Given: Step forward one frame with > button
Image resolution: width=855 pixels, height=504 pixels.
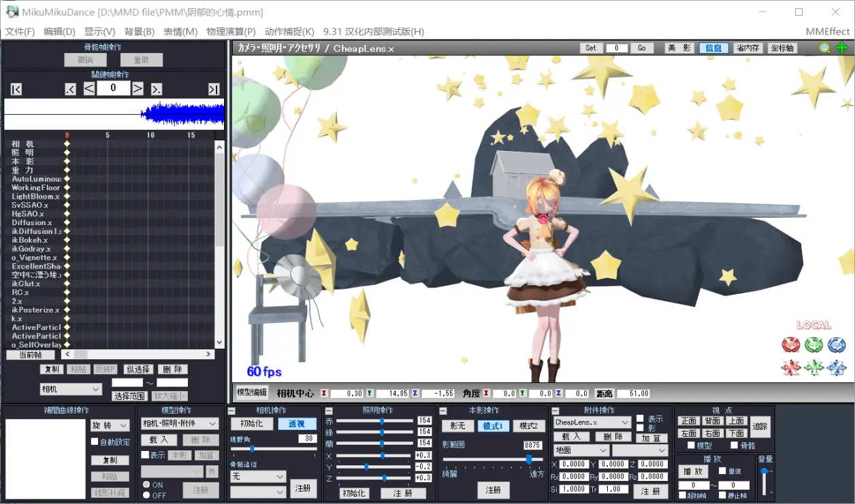Looking at the screenshot, I should click(x=138, y=88).
